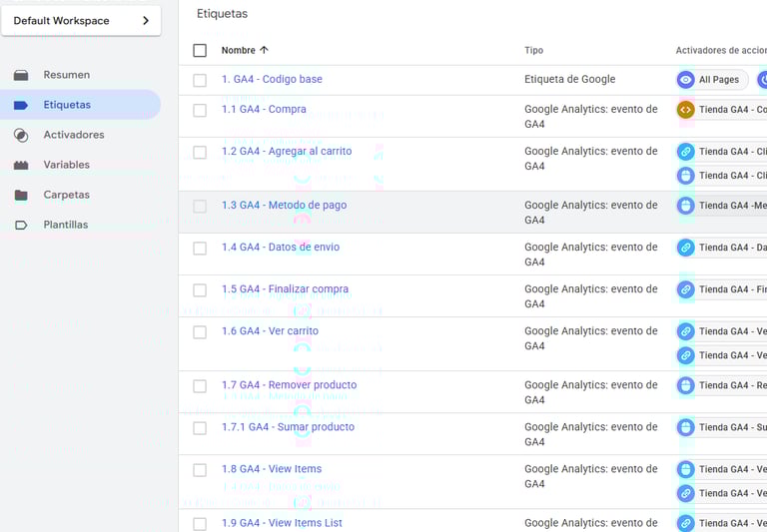Screen dimensions: 767x532
Task: Click the trigger icon on Datos de envio row
Action: pos(686,248)
